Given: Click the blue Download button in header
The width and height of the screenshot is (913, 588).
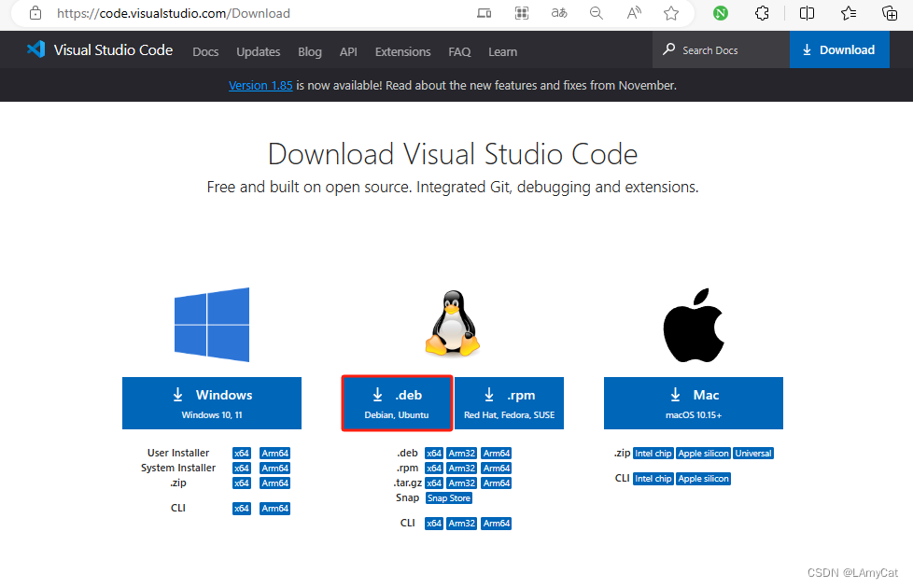Looking at the screenshot, I should point(839,49).
